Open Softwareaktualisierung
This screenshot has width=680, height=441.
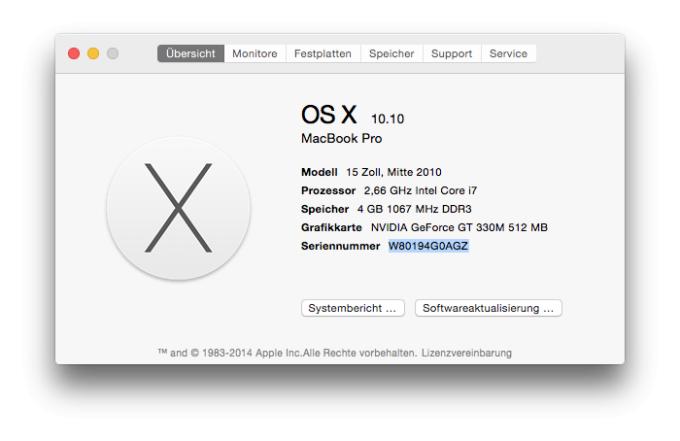tap(488, 308)
